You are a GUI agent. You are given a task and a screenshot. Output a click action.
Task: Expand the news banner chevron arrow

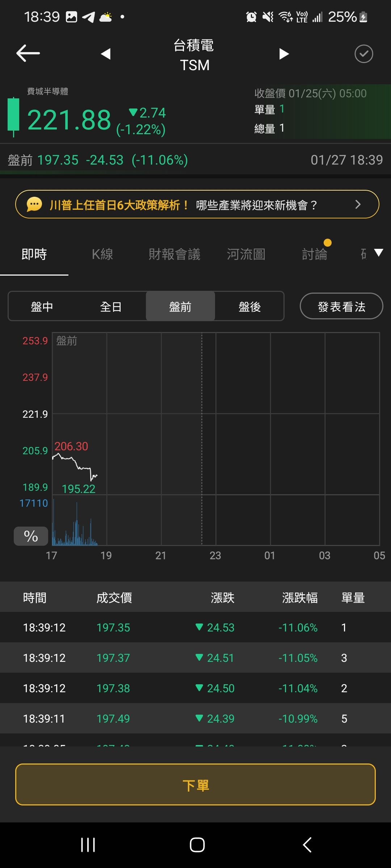(x=358, y=204)
